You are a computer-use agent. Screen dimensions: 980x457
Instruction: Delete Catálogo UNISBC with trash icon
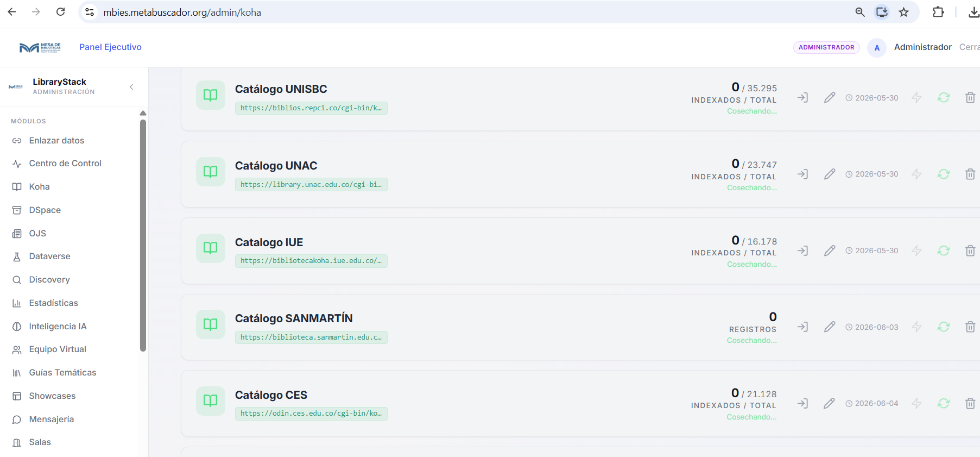click(970, 98)
